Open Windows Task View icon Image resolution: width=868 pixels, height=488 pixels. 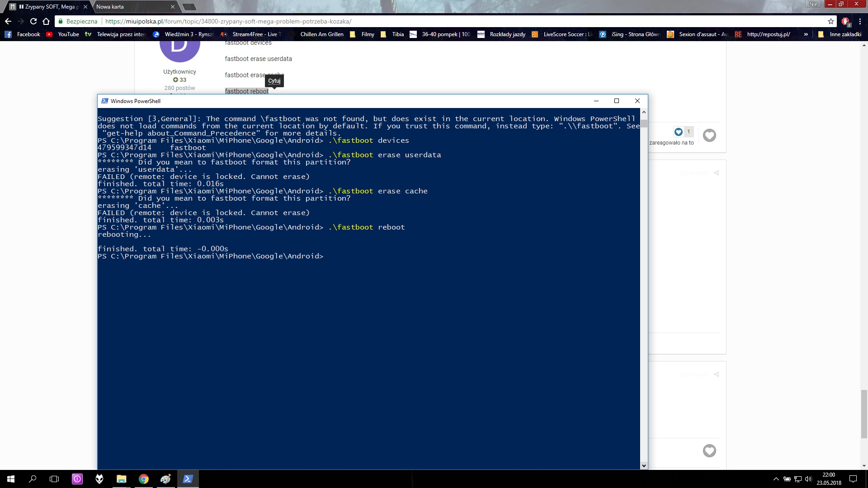(54, 479)
